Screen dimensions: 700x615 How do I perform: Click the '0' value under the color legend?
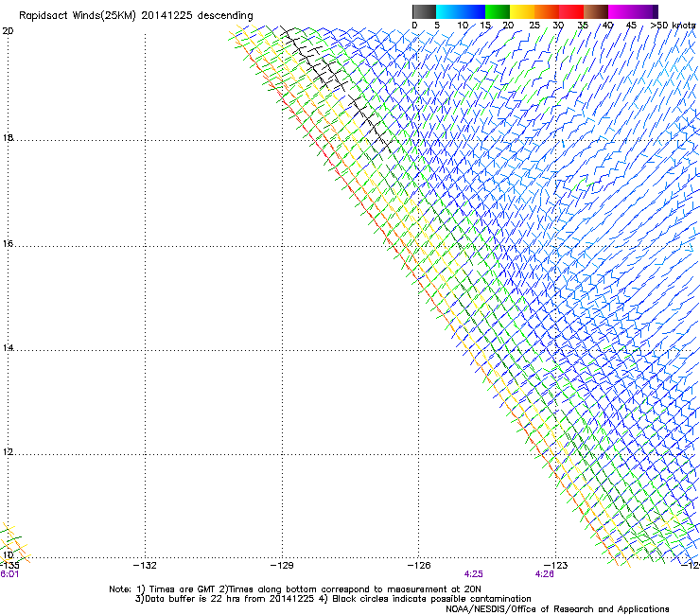(414, 26)
